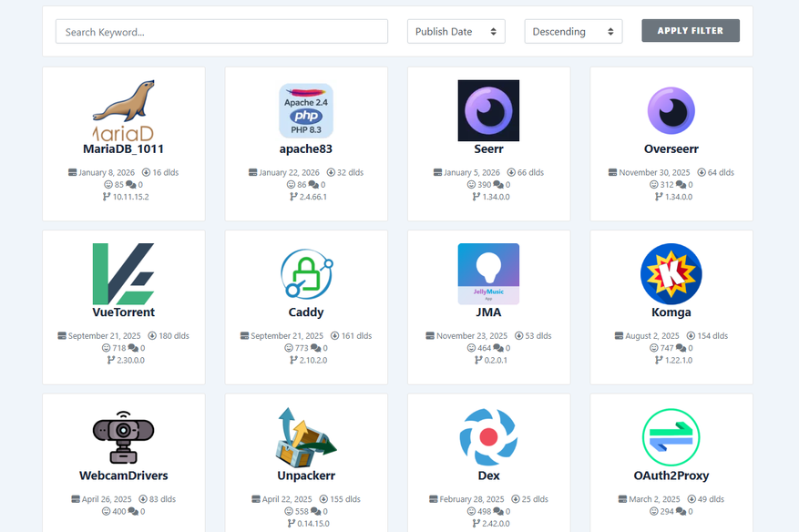Click the August 2, 2025 Komga date
Screen dimensions: 799x532
click(x=651, y=335)
